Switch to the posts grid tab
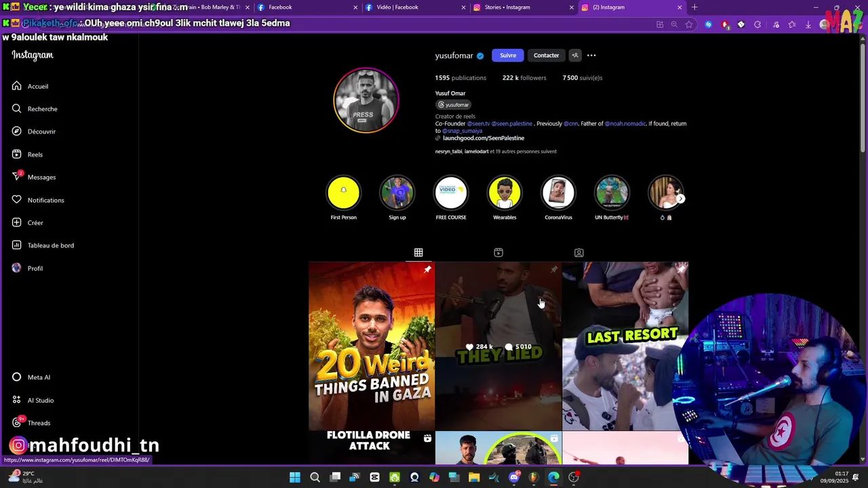This screenshot has height=488, width=868. [x=418, y=253]
